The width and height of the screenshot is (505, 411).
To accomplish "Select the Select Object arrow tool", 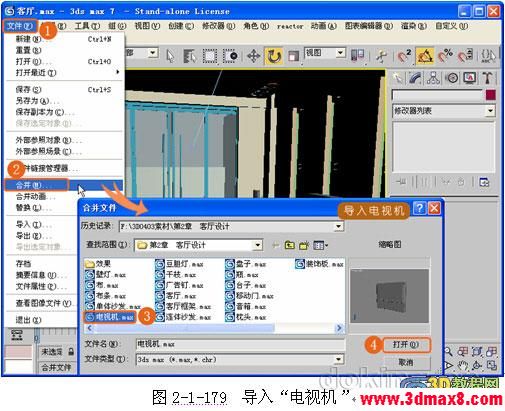I will (170, 56).
